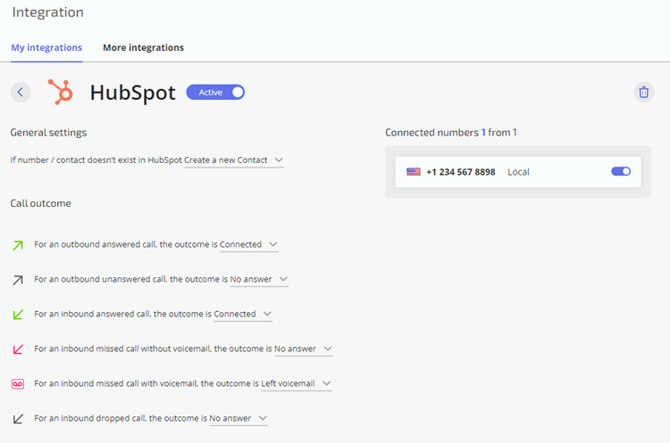Click the pink voicemail icon

(x=18, y=384)
